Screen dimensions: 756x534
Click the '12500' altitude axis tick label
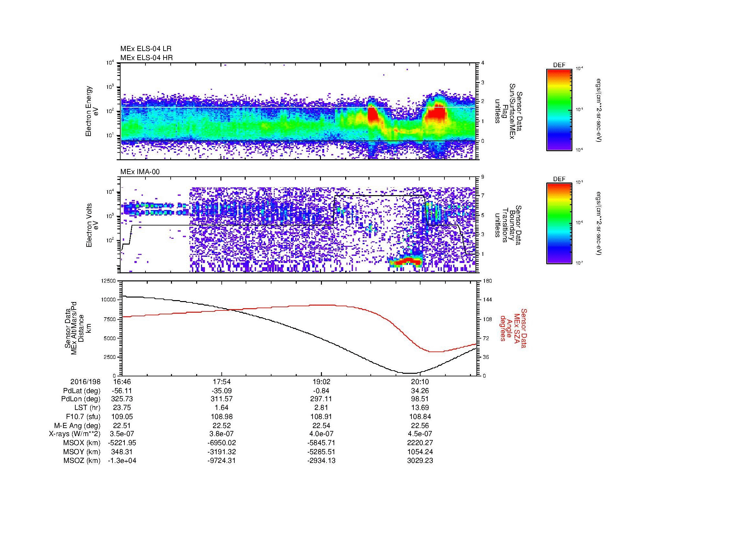point(108,281)
